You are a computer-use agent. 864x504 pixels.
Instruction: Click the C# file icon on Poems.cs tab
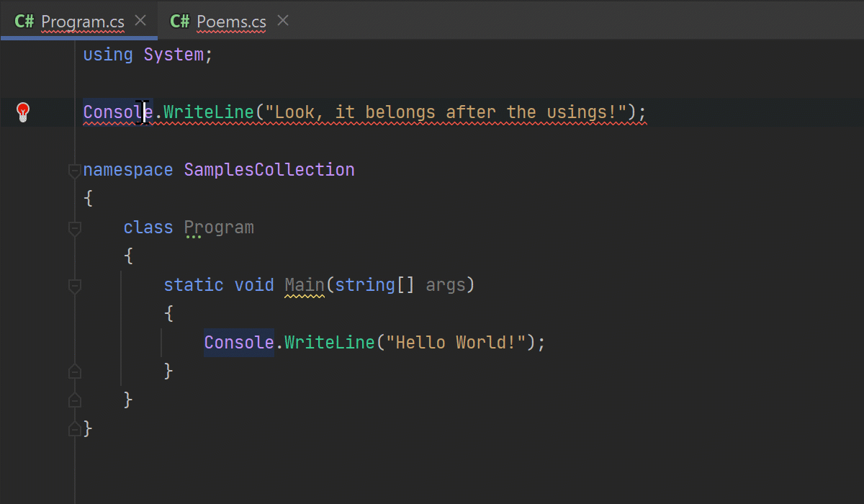pyautogui.click(x=179, y=22)
